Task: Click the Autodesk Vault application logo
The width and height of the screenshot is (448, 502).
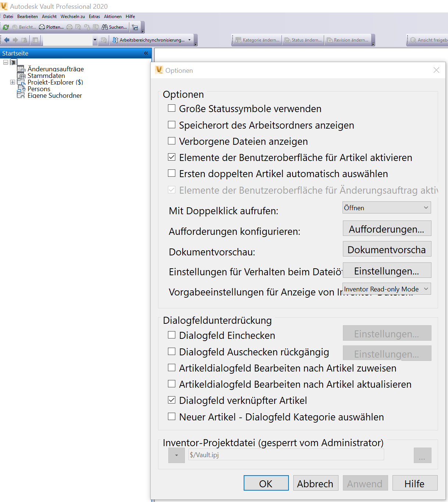Action: [4, 6]
